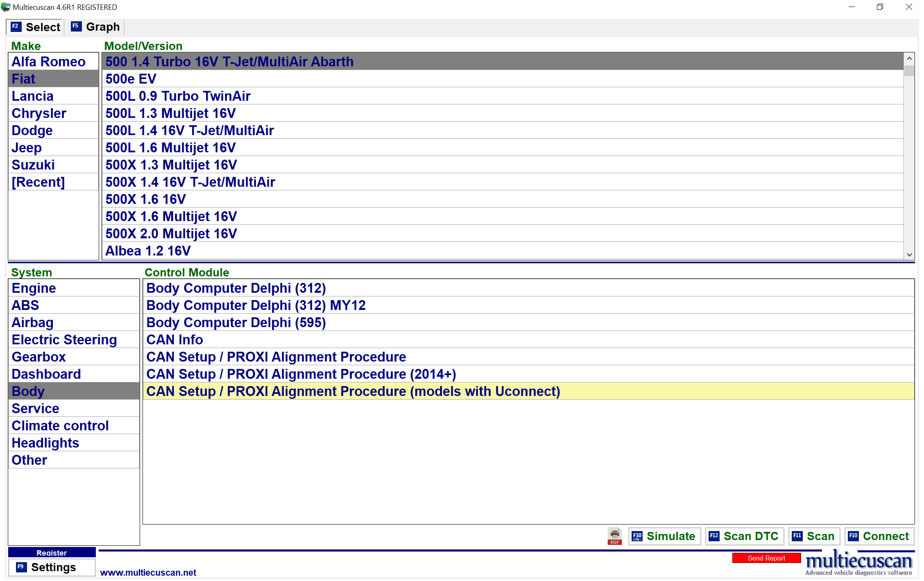
Task: Select Suzuki make
Action: coord(53,165)
